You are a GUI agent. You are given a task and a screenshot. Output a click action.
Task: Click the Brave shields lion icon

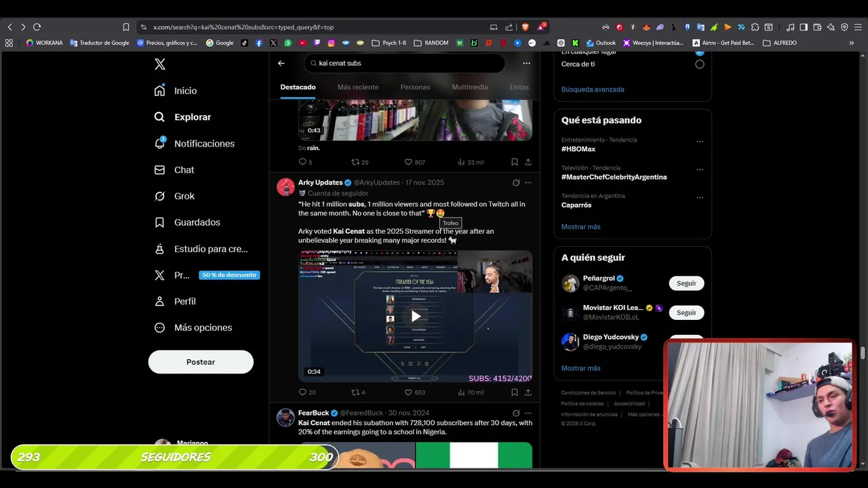(525, 27)
